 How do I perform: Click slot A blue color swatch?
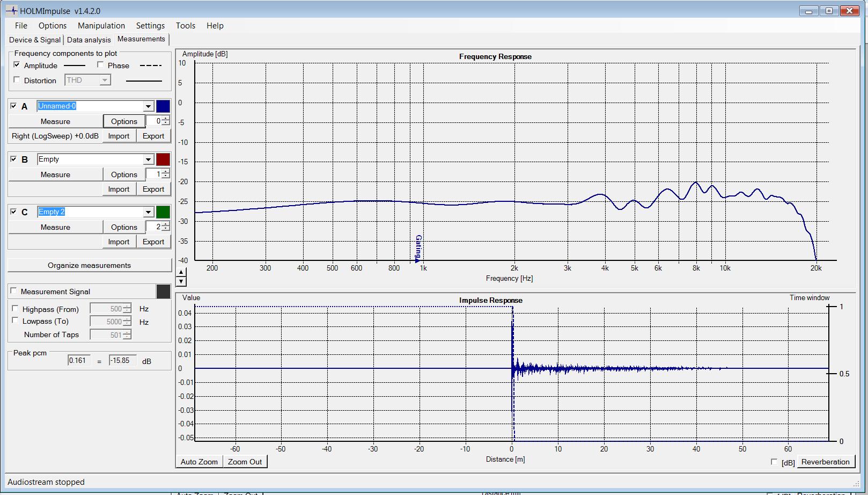163,106
